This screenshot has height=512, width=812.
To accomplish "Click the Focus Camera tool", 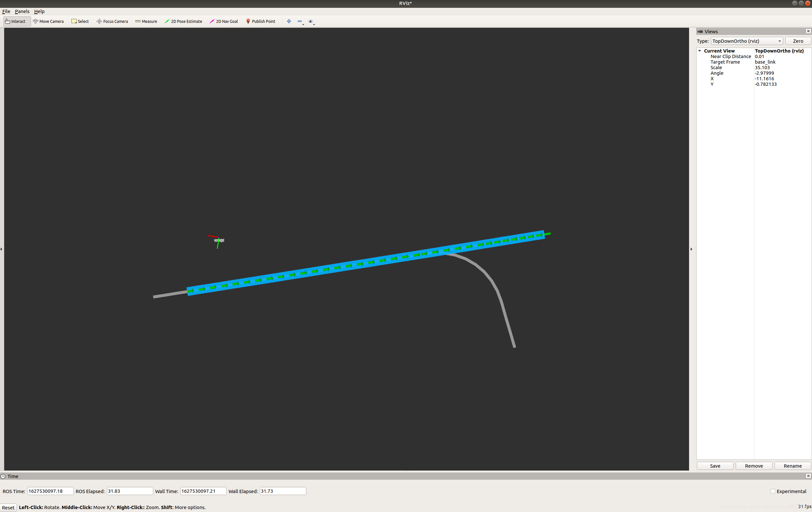I will pos(112,21).
